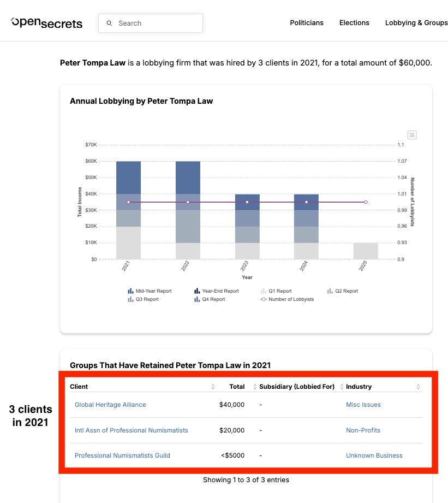Click 'Showing 1 to 3 of 3 entries' text
Viewport: 448px width, 503px height.
click(246, 480)
